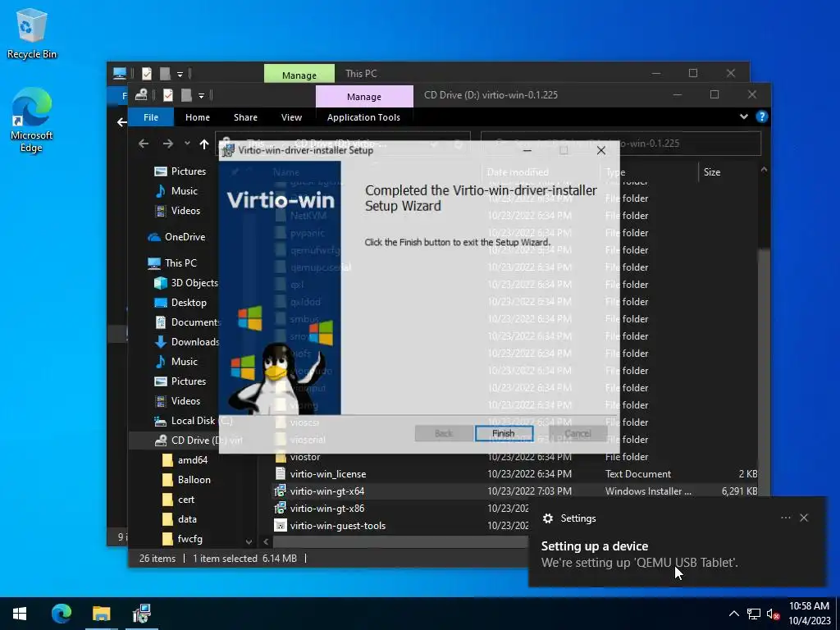840x630 pixels.
Task: Show hidden system tray icons
Action: point(734,614)
